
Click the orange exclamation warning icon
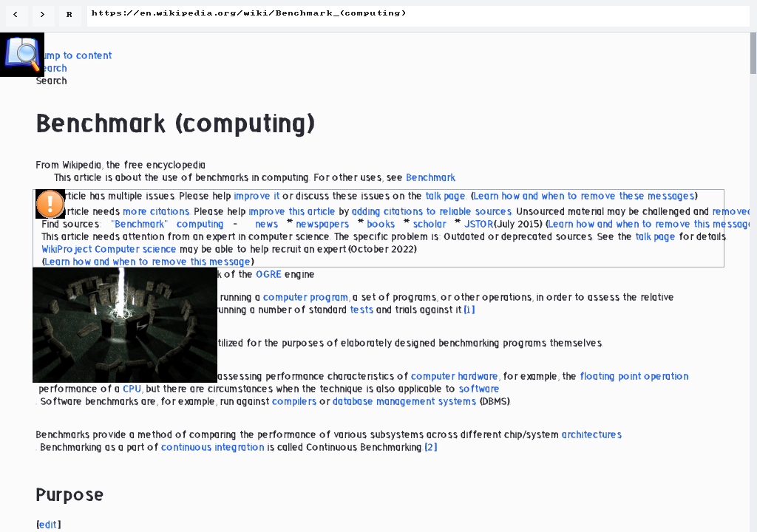coord(50,203)
